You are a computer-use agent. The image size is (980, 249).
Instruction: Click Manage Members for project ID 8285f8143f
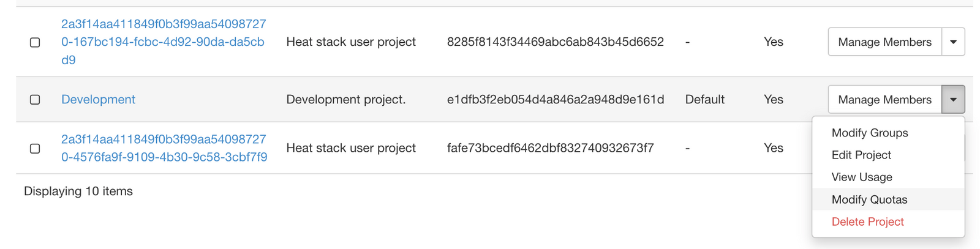(x=884, y=42)
